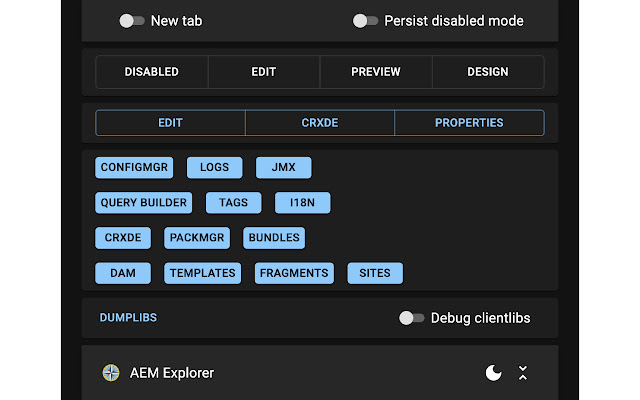
Task: Select the PREVIEW mode tab
Action: coord(376,72)
